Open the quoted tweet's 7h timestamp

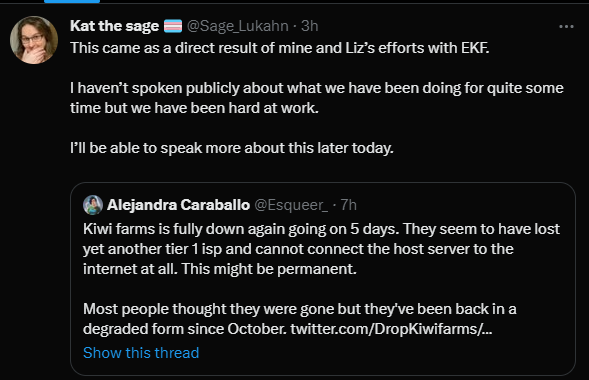click(349, 205)
